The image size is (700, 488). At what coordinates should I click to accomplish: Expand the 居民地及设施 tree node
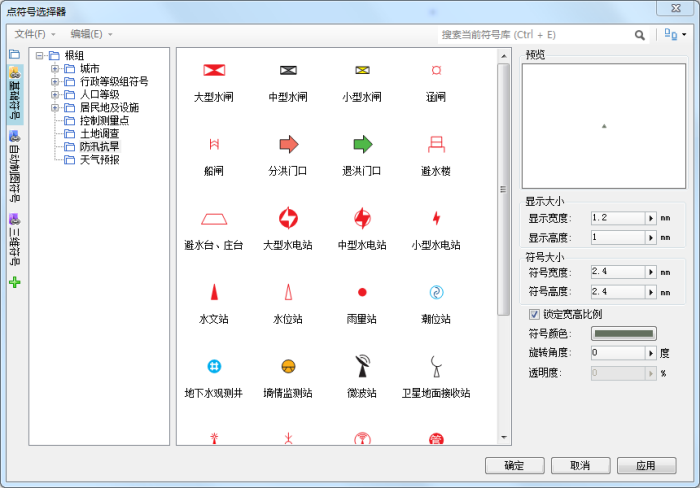point(55,108)
